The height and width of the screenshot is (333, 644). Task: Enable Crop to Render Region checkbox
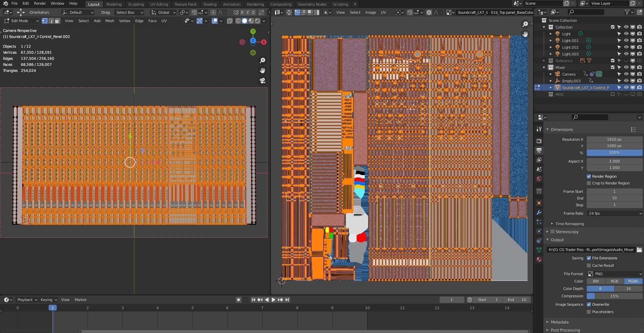589,183
